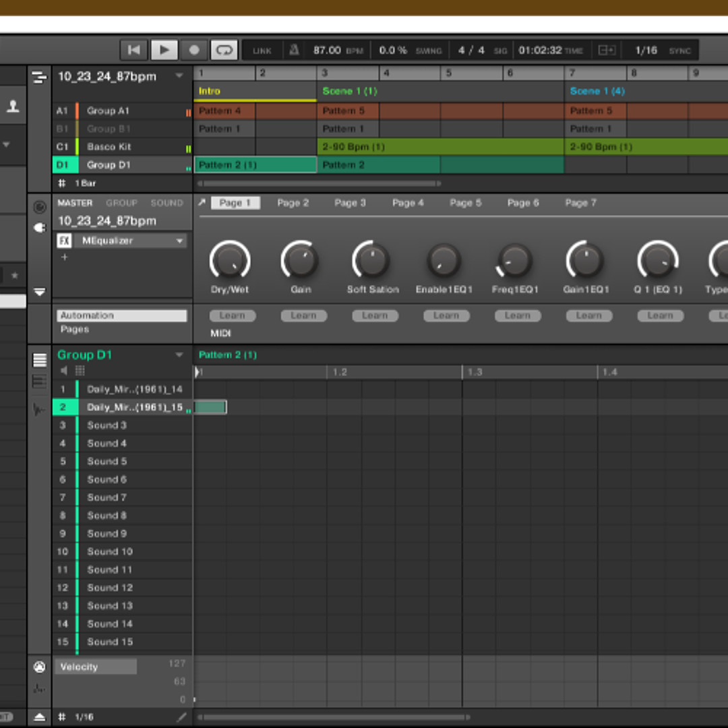Toggle the arranger view icon
Viewport: 728px width, 728px height.
40,77
